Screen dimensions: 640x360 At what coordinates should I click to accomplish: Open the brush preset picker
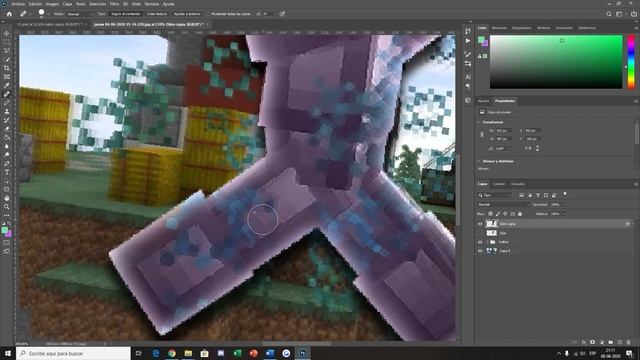tap(43, 13)
